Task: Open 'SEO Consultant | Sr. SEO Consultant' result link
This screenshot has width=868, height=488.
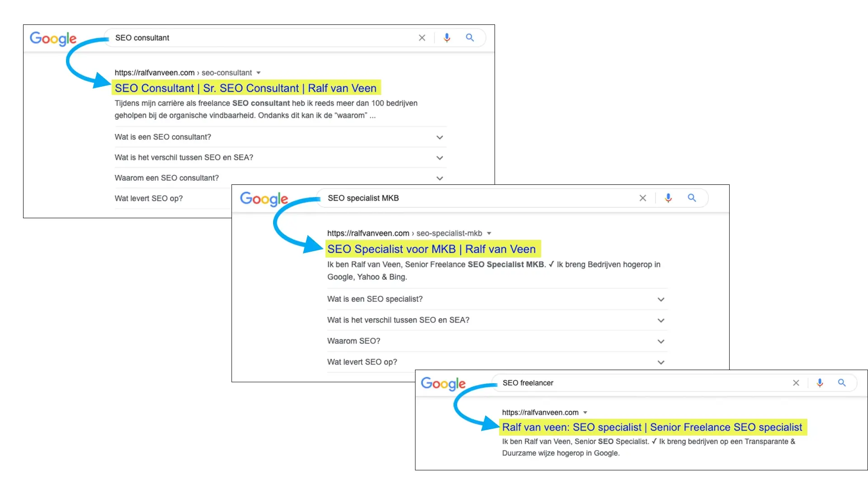Action: (245, 88)
